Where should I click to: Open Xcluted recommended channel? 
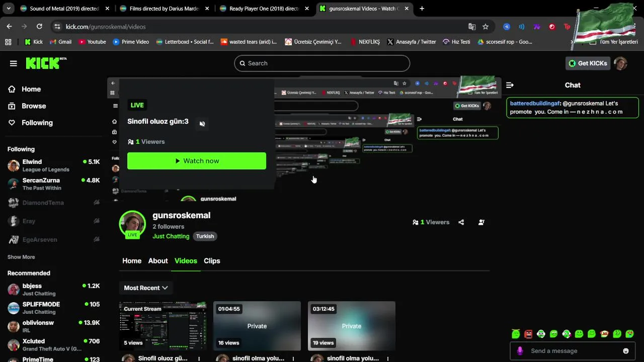[54, 345]
